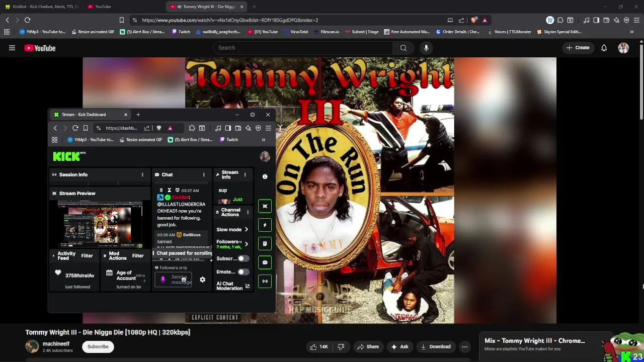Open VirusTotal bookmark

coord(295,32)
